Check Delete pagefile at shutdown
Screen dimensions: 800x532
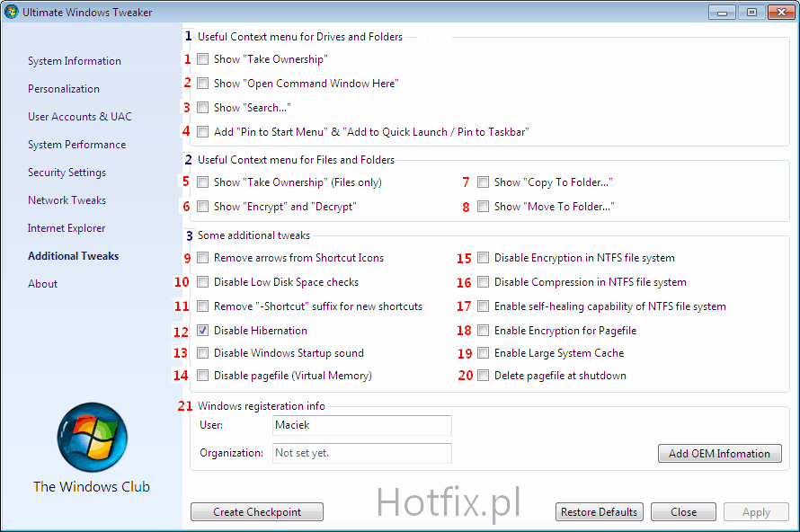pos(484,376)
